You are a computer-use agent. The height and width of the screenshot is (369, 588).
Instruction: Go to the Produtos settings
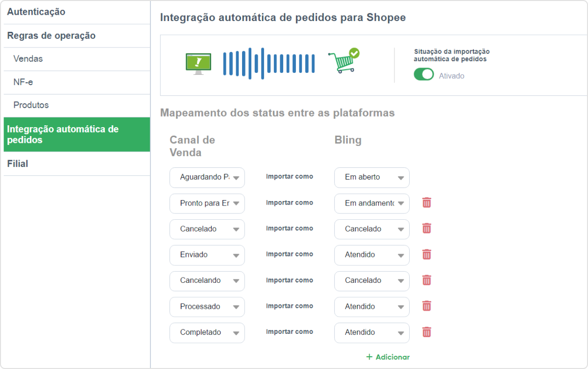pyautogui.click(x=77, y=106)
